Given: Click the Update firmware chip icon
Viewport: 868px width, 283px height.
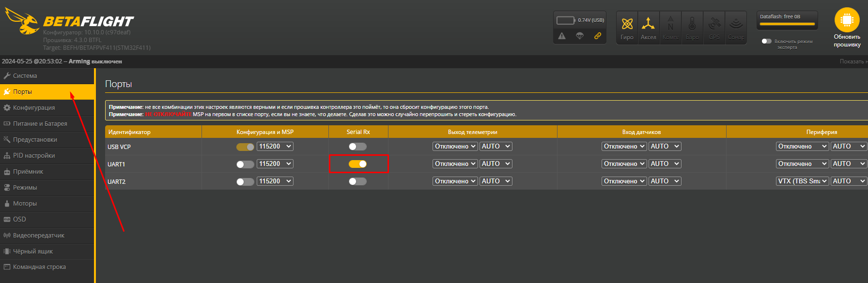Looking at the screenshot, I should pyautogui.click(x=847, y=20).
